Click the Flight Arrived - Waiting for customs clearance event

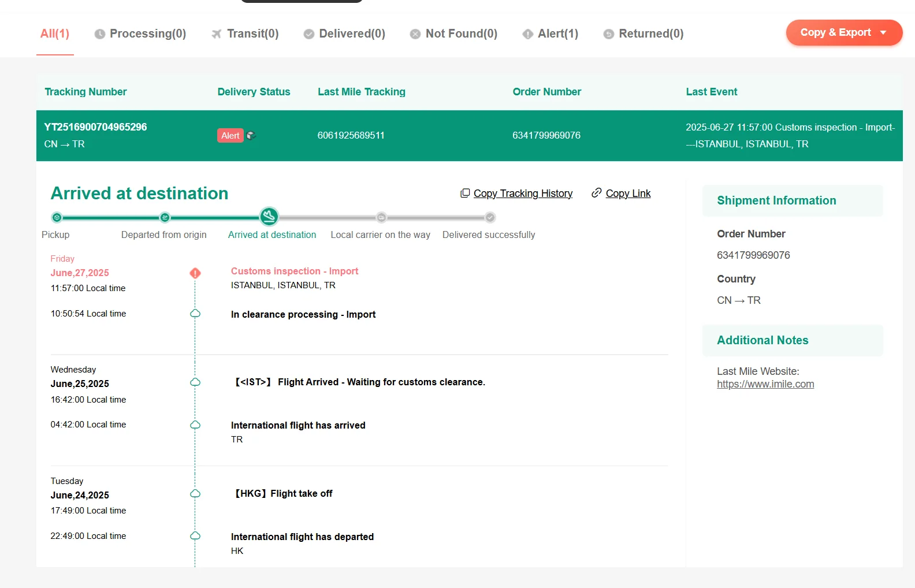358,382
